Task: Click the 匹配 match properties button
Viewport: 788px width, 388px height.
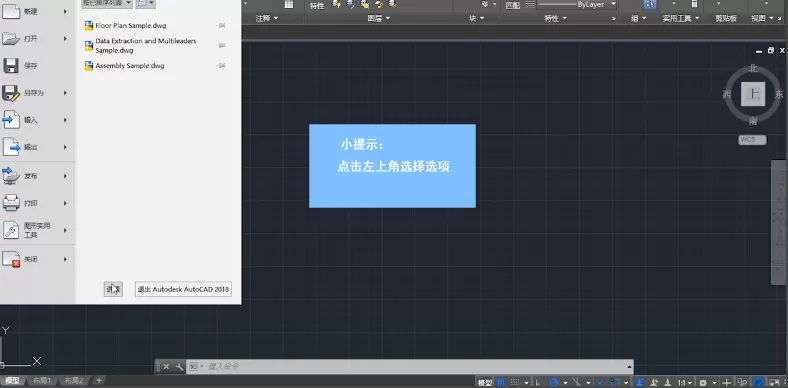Action: click(512, 6)
